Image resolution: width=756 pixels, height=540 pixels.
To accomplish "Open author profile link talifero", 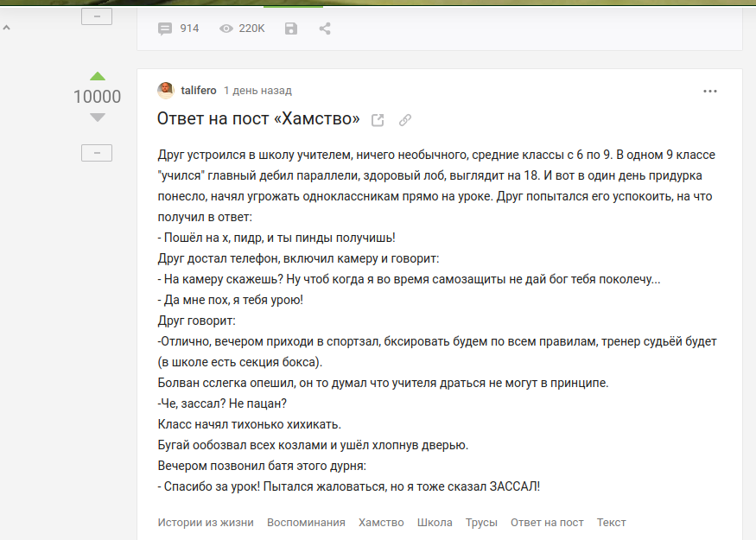I will [x=199, y=91].
